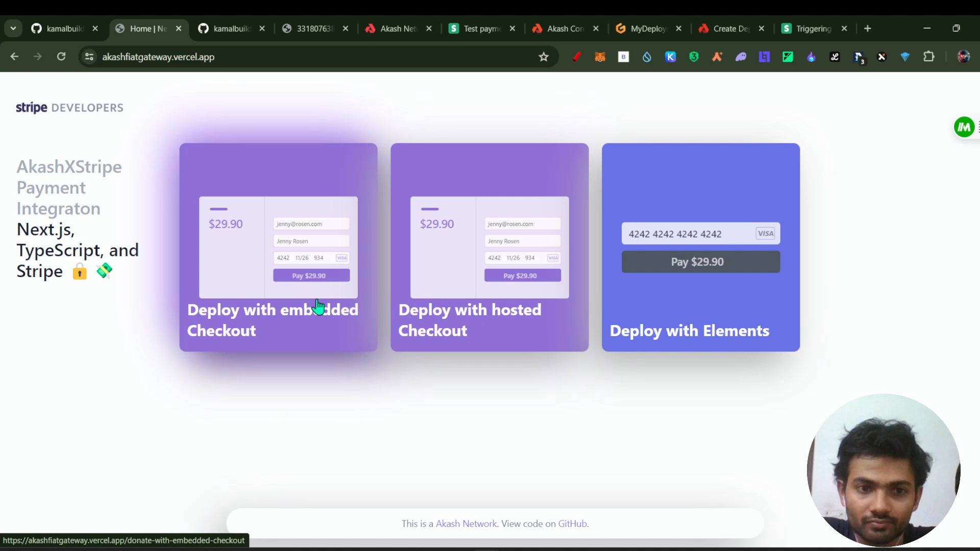Close the MyDeploy tab

pos(678,29)
